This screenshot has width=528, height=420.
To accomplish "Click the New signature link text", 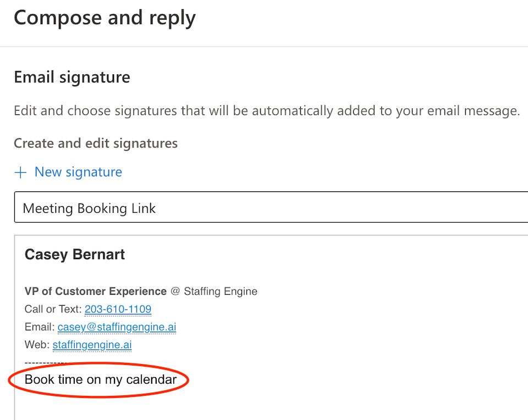I will tap(78, 172).
